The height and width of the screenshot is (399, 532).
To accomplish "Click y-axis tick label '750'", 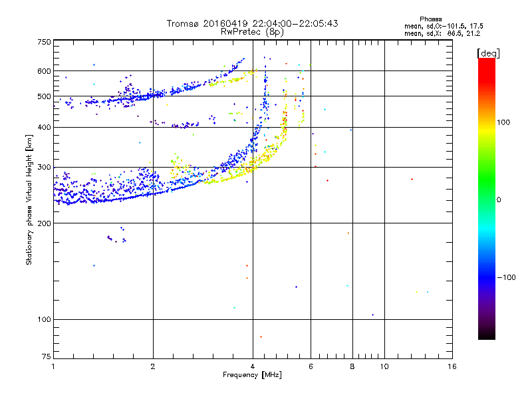I will point(44,43).
